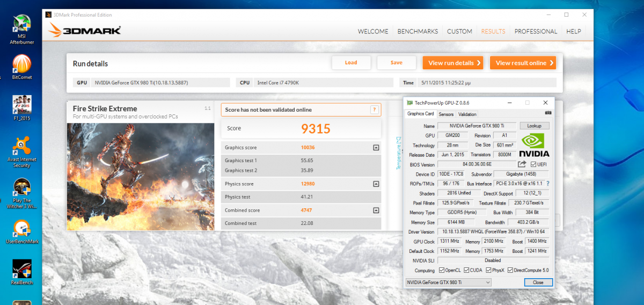Open the HELP tab in 3DMark
Image resolution: width=644 pixels, height=305 pixels.
[x=574, y=31]
